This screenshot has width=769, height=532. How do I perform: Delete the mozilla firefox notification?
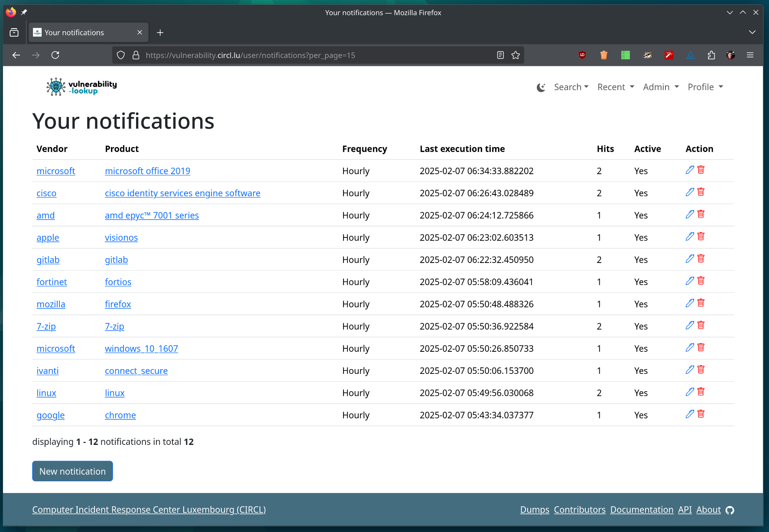point(701,303)
